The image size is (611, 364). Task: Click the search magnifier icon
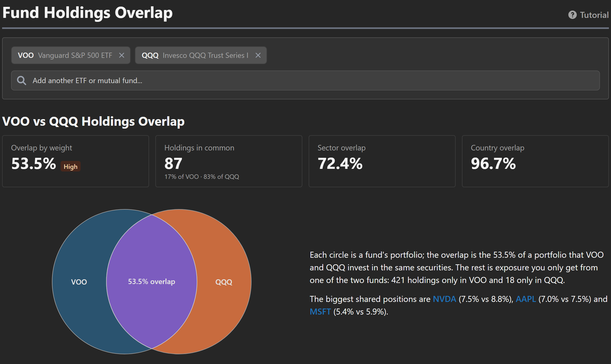click(22, 80)
